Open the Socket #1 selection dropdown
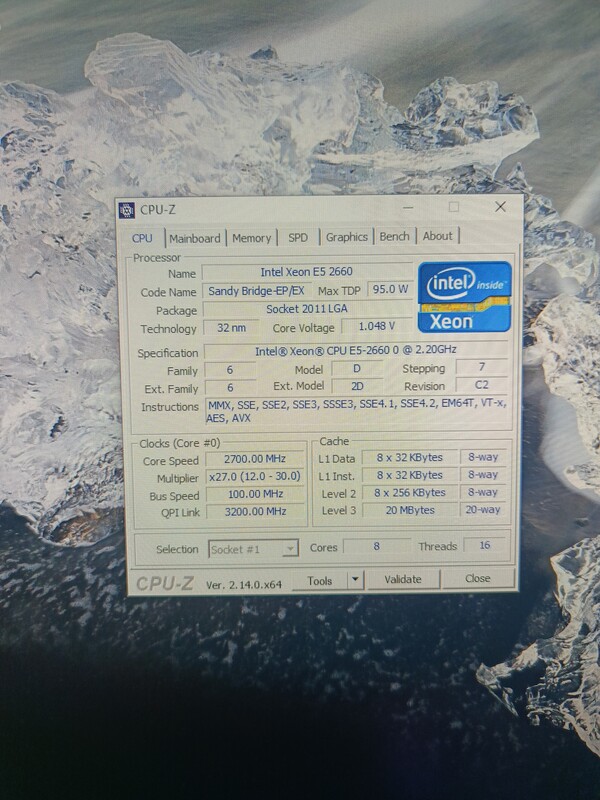Image resolution: width=600 pixels, height=800 pixels. (x=254, y=549)
